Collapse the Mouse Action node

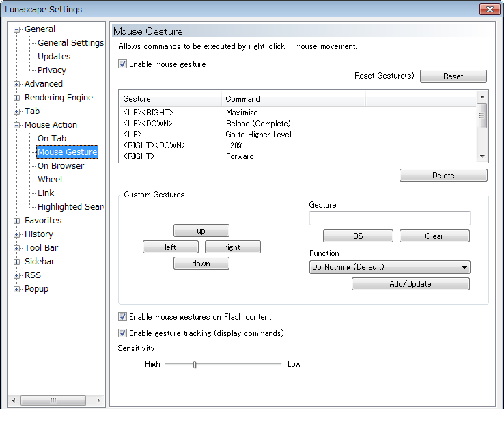click(x=16, y=126)
